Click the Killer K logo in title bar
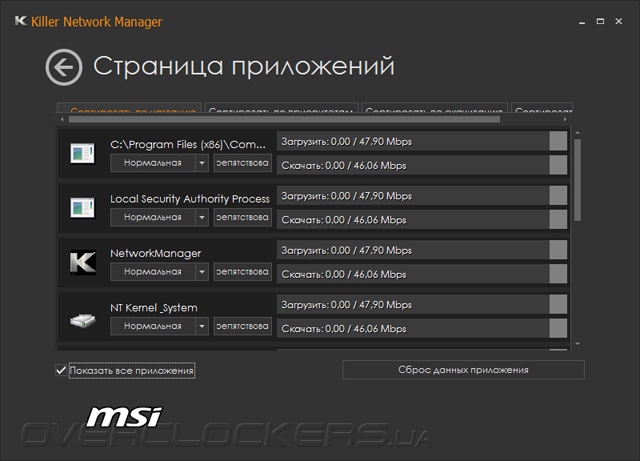Screen dimensions: 640x461 coord(20,21)
